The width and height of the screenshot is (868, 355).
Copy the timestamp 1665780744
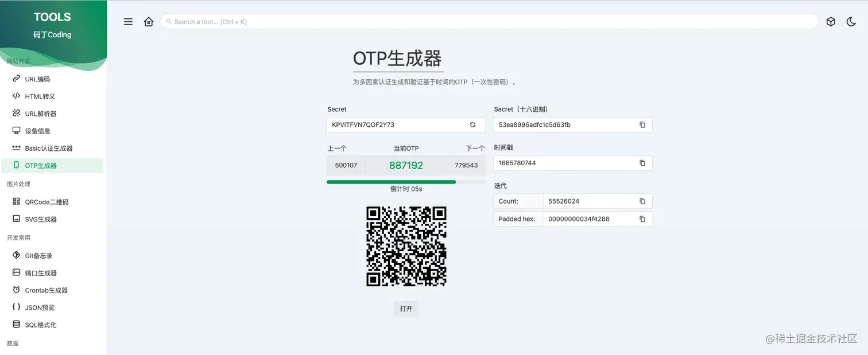click(642, 163)
